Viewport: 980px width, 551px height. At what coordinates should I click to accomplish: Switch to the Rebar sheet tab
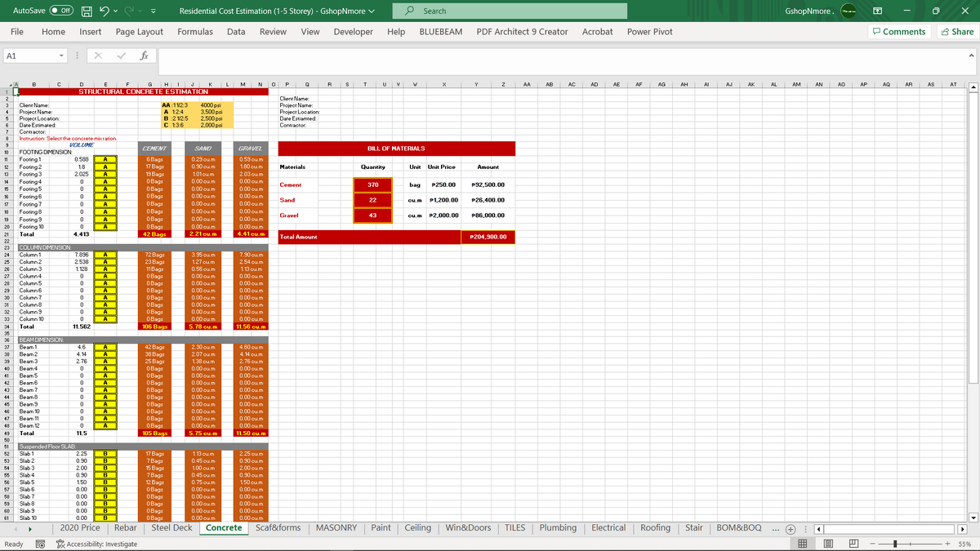pos(126,528)
